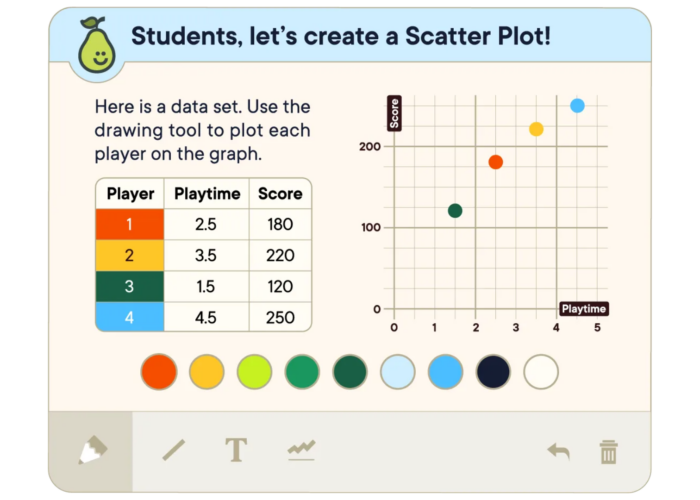Image resolution: width=700 pixels, height=500 pixels.
Task: Choose the text tool
Action: click(236, 450)
